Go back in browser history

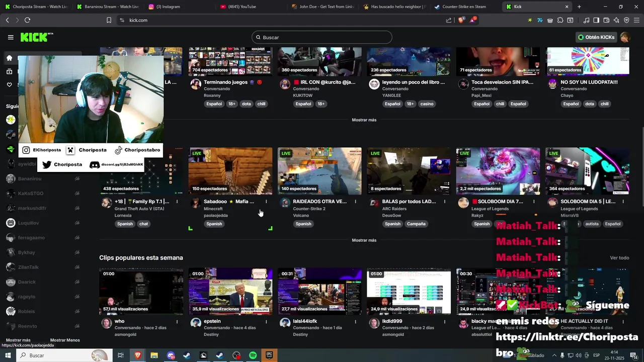tap(7, 20)
